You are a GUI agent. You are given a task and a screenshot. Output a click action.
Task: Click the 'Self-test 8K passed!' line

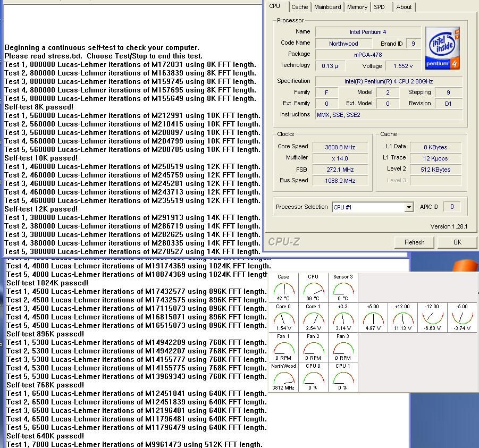click(39, 107)
